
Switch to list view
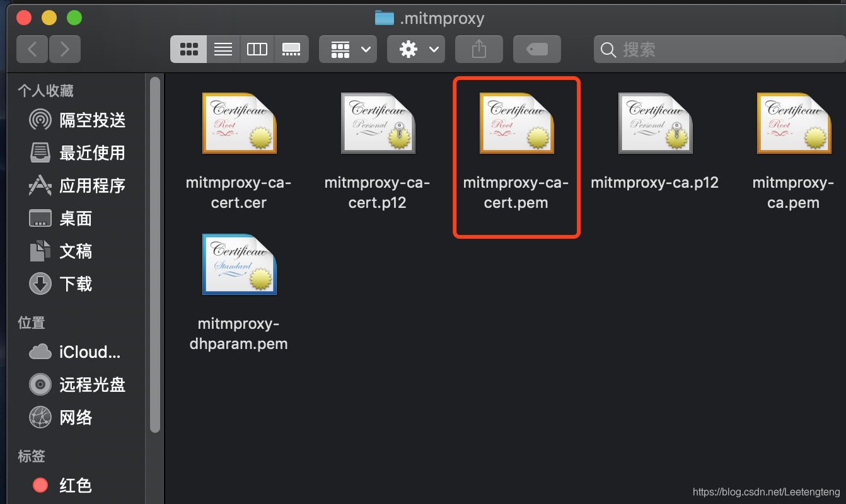tap(223, 49)
